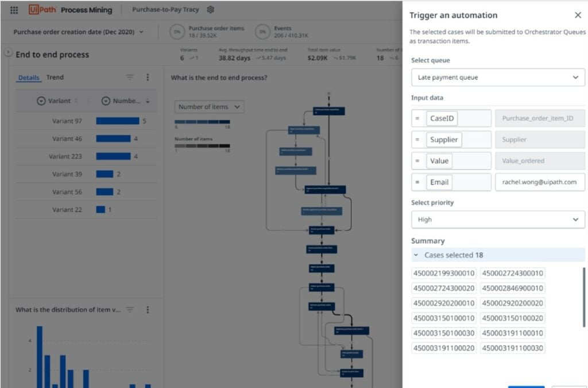This screenshot has height=388, width=588.
Task: Open the kebab menu on the distribution panel
Action: (148, 309)
